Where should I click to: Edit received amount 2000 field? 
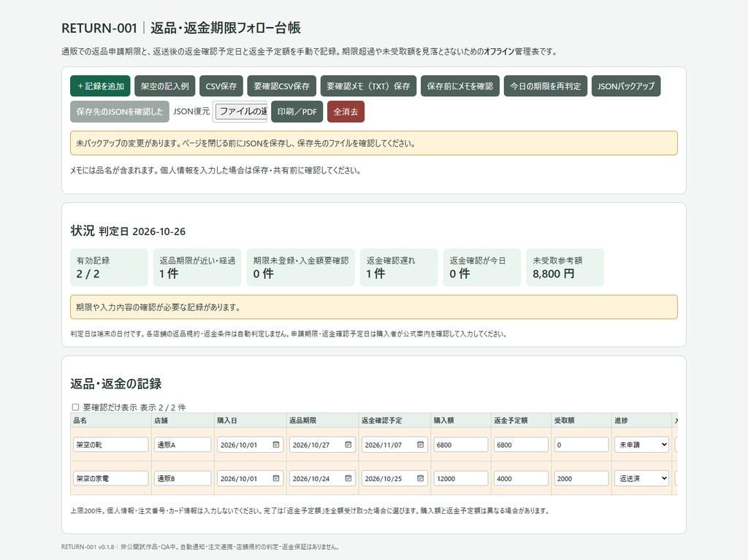click(x=581, y=478)
